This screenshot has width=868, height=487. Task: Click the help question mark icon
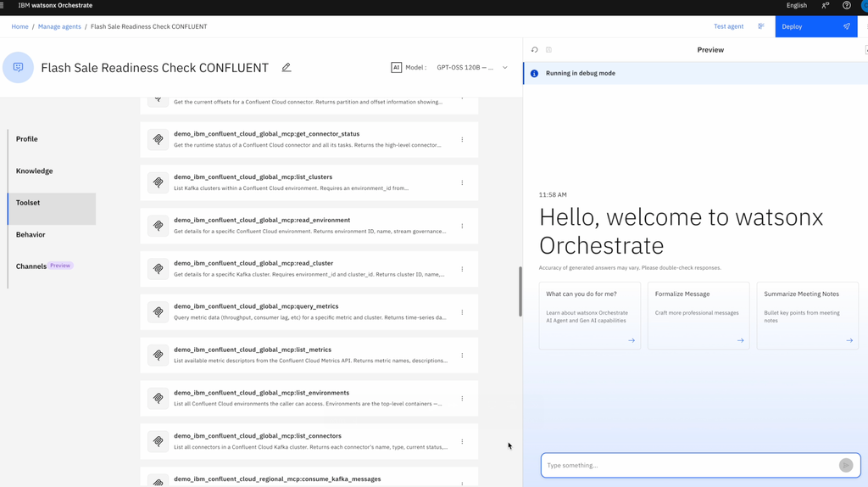(x=847, y=6)
